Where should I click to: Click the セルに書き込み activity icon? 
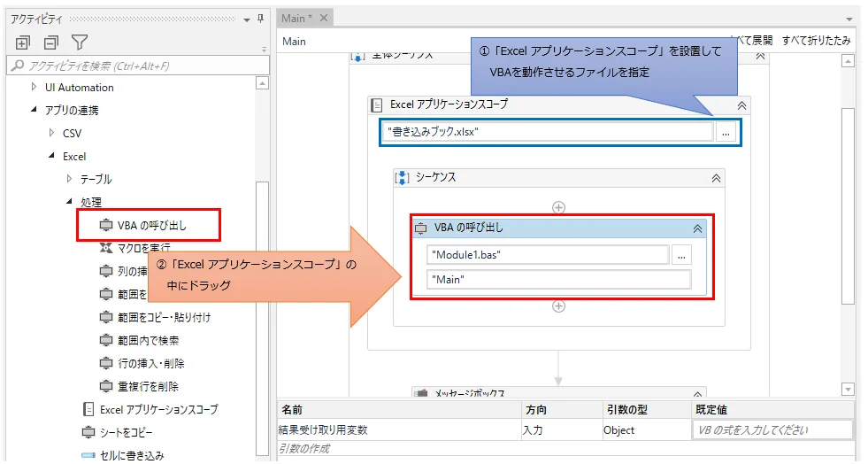(88, 455)
